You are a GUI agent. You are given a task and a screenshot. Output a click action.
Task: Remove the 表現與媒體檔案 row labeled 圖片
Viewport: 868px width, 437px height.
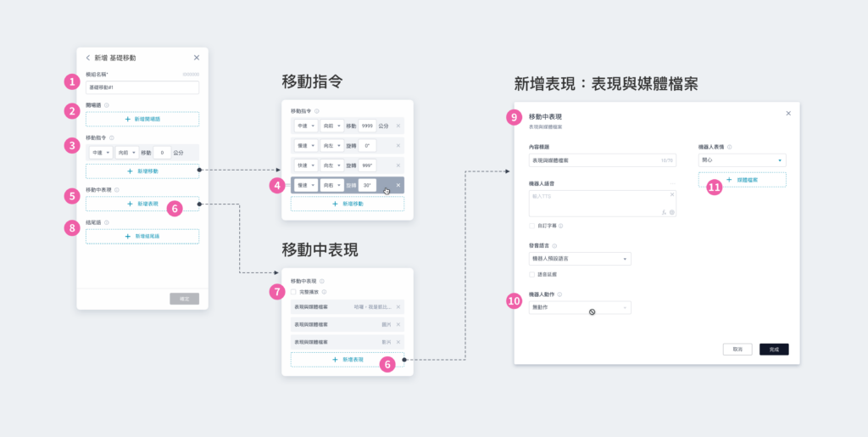pos(398,324)
